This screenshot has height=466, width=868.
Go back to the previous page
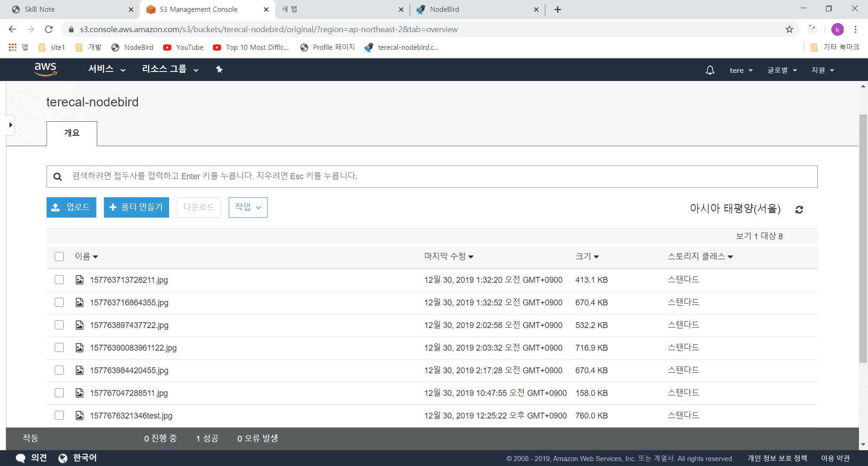click(13, 29)
